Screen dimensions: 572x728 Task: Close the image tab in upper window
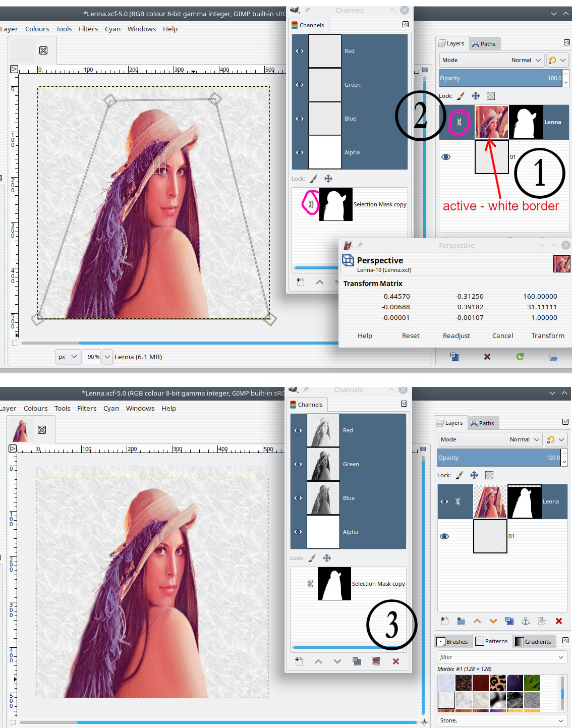(x=43, y=50)
